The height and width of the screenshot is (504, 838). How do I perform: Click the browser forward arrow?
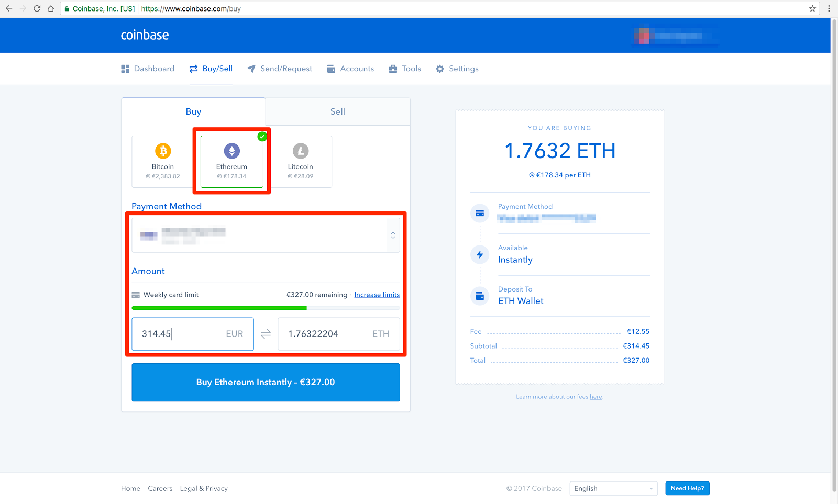(23, 8)
